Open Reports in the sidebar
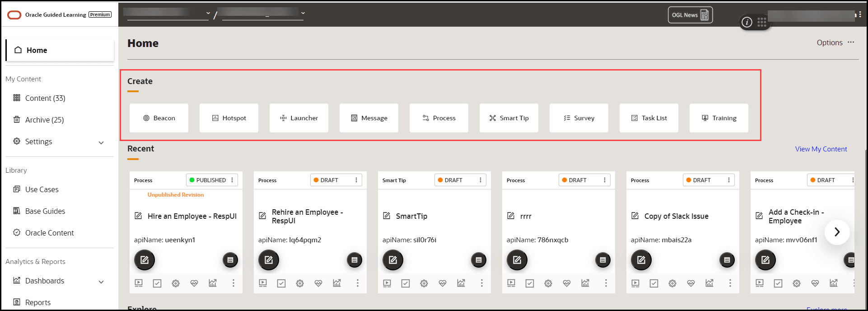 coord(38,302)
